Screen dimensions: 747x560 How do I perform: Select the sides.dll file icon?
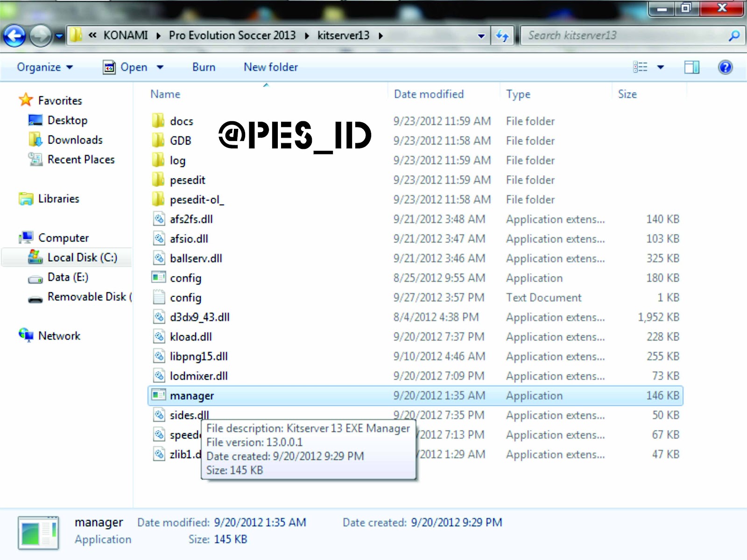point(159,415)
